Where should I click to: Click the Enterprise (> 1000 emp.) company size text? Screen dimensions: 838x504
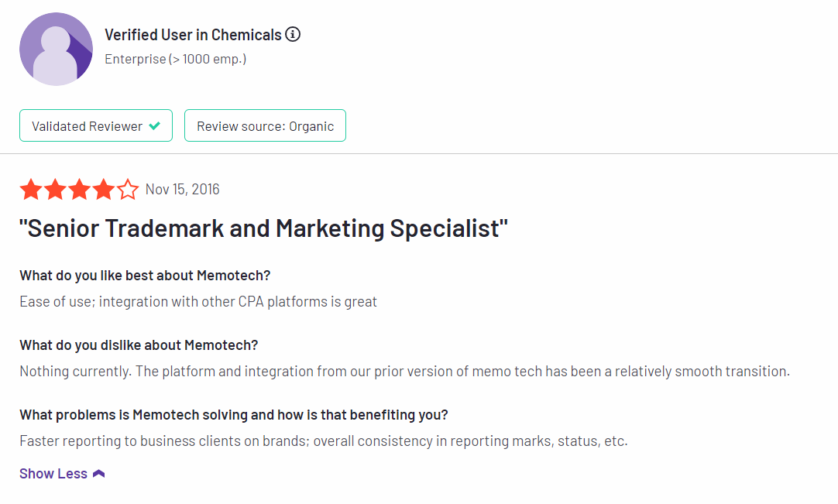175,59
